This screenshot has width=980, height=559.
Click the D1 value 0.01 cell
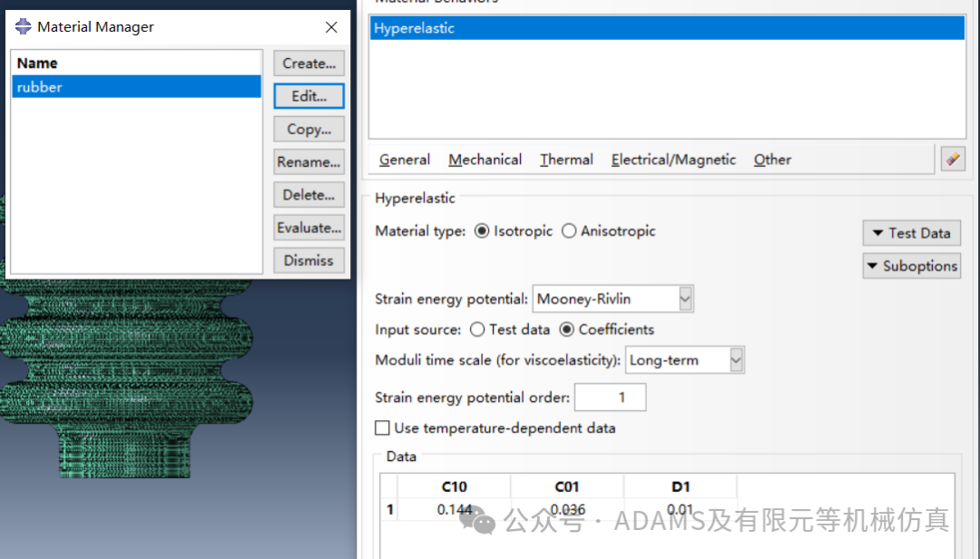(680, 510)
